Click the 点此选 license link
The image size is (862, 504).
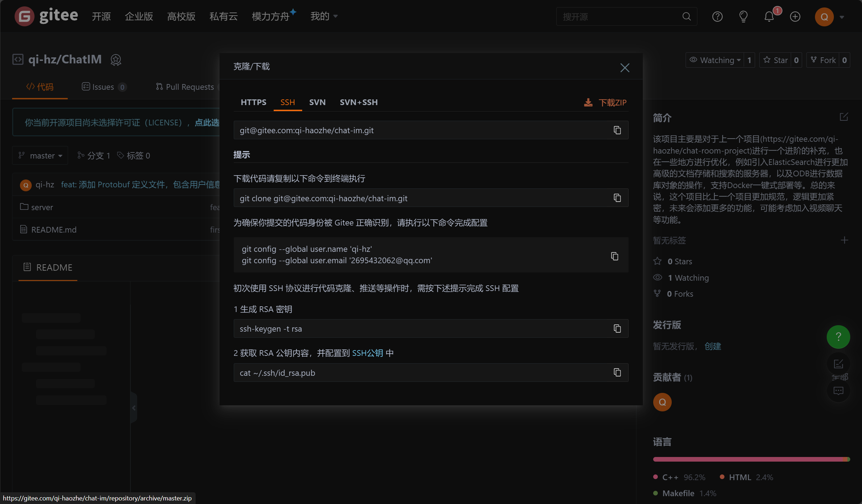point(207,123)
